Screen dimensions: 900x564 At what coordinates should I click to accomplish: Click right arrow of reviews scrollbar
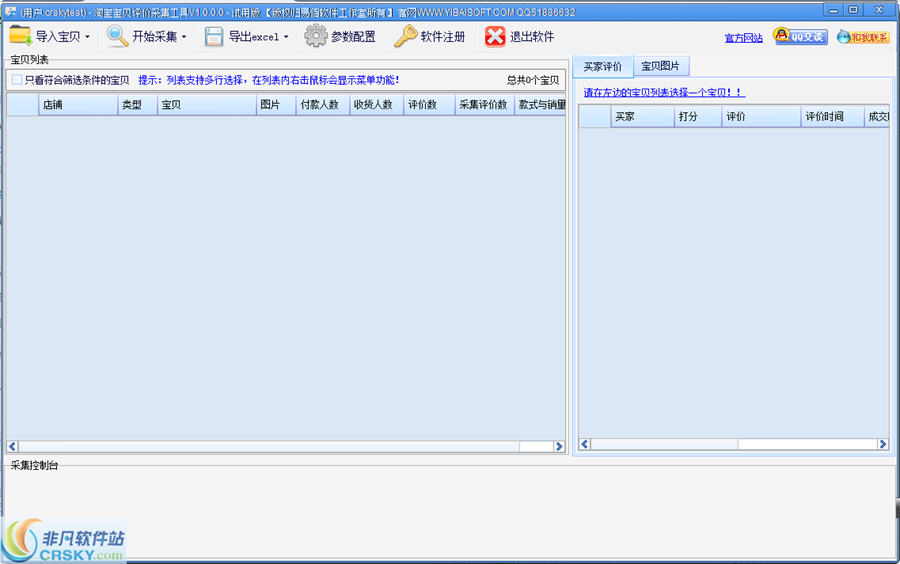click(883, 444)
